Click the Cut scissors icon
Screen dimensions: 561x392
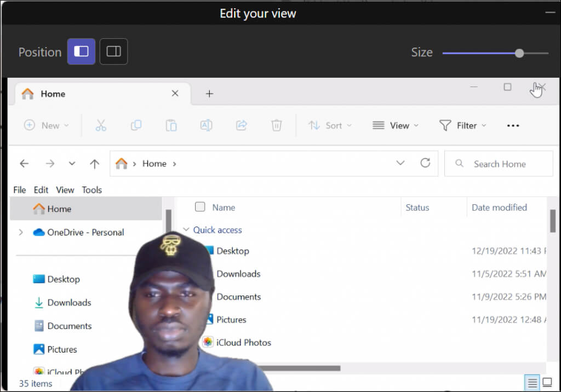[x=101, y=125]
